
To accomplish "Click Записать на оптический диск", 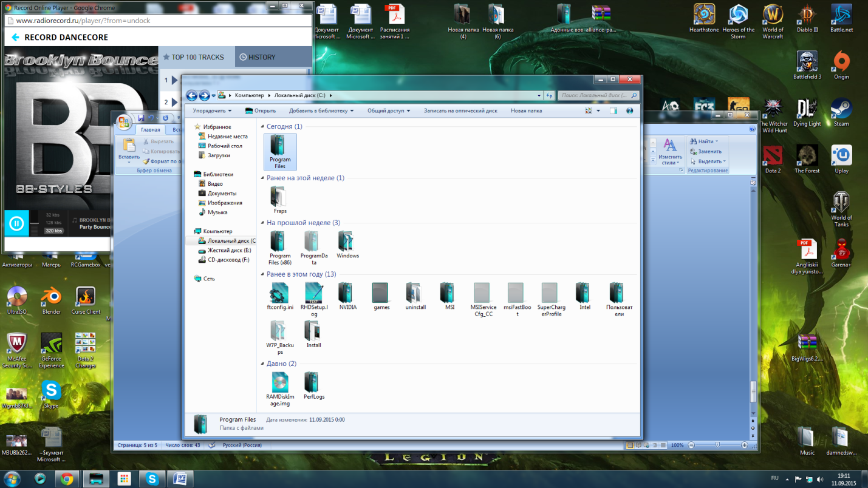I will point(460,110).
